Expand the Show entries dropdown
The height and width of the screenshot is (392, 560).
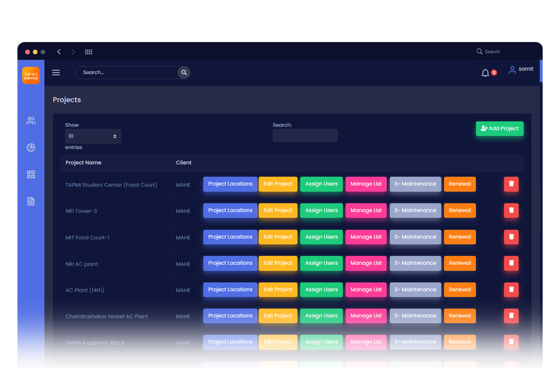pyautogui.click(x=93, y=136)
